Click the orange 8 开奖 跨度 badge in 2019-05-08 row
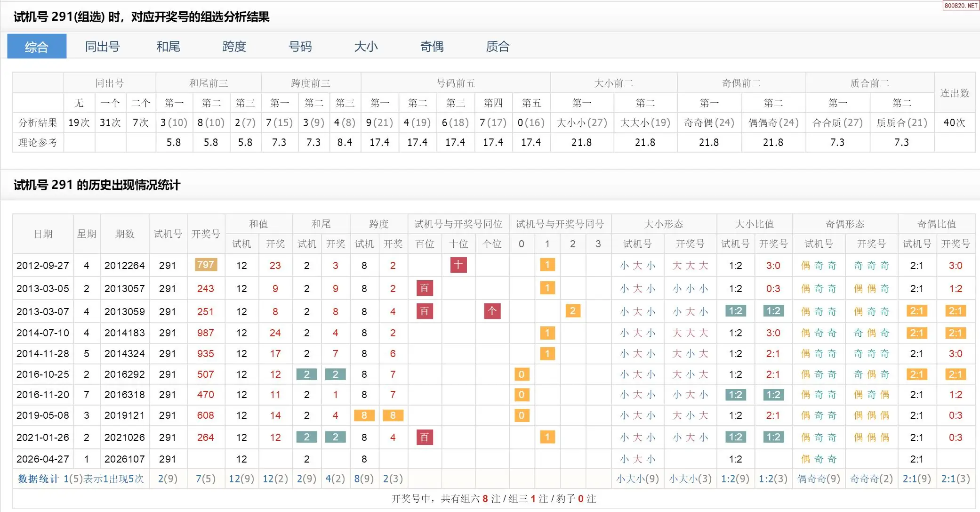 point(393,415)
